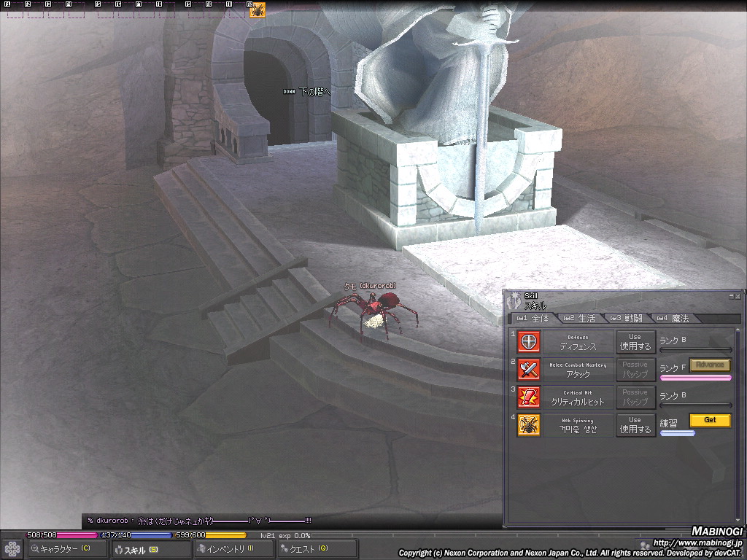Click the main menu knot icon
Screen dimensions: 747x560
point(12,549)
